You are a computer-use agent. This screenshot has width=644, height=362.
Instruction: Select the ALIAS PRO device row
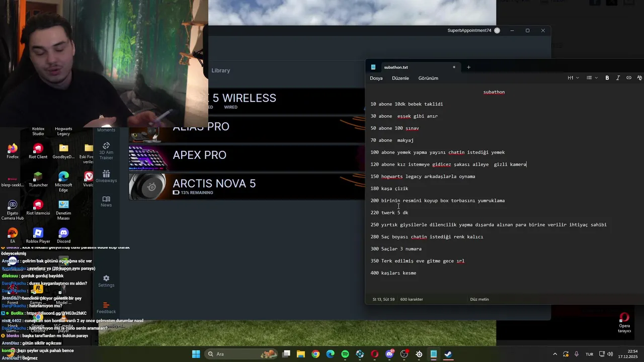pos(247,129)
